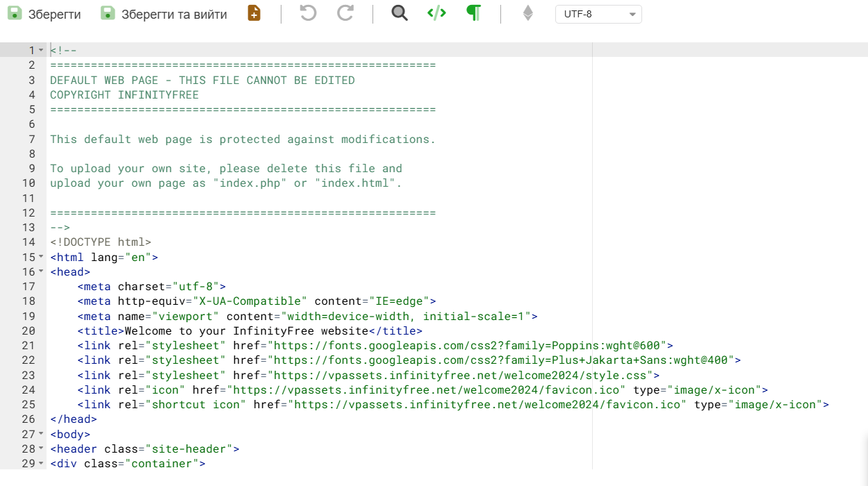Collapse the html fold at line 15

click(41, 257)
